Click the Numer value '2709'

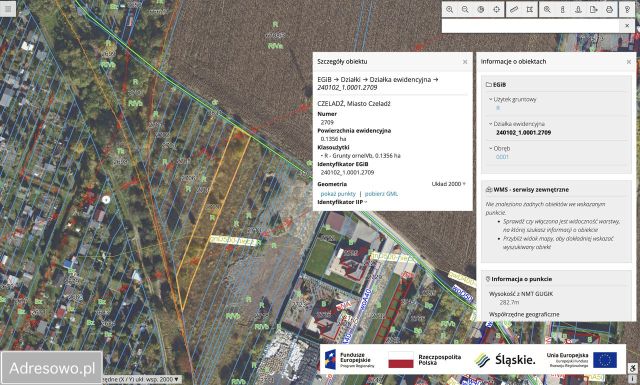tap(327, 122)
